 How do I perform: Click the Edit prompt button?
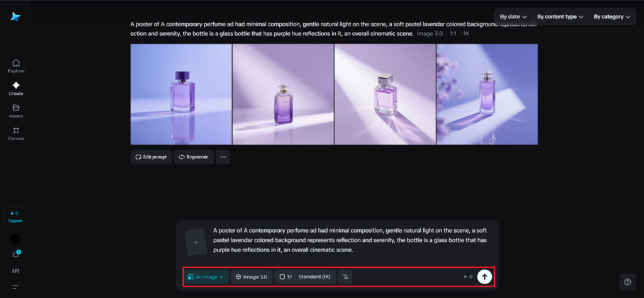[151, 157]
